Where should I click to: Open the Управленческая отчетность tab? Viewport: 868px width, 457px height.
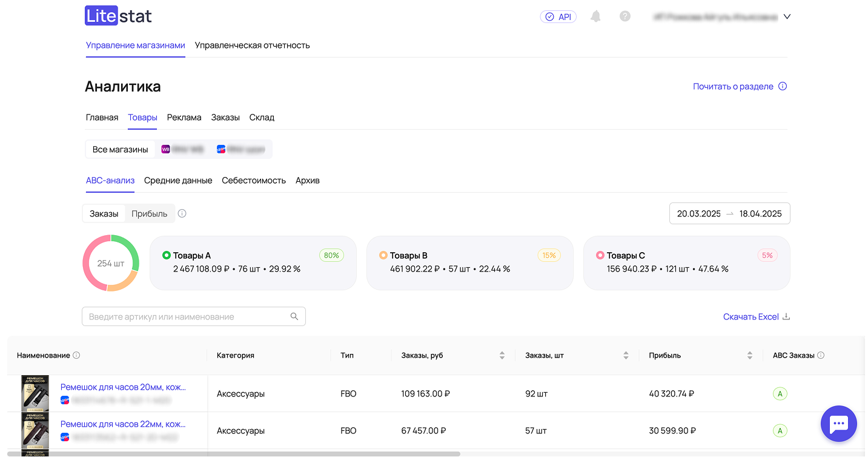252,45
